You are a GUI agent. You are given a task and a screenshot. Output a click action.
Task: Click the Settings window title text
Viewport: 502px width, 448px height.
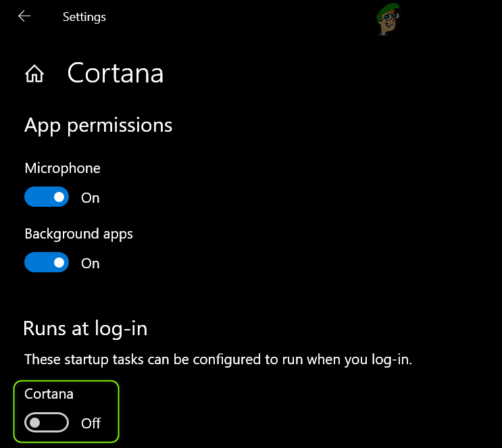pyautogui.click(x=84, y=17)
